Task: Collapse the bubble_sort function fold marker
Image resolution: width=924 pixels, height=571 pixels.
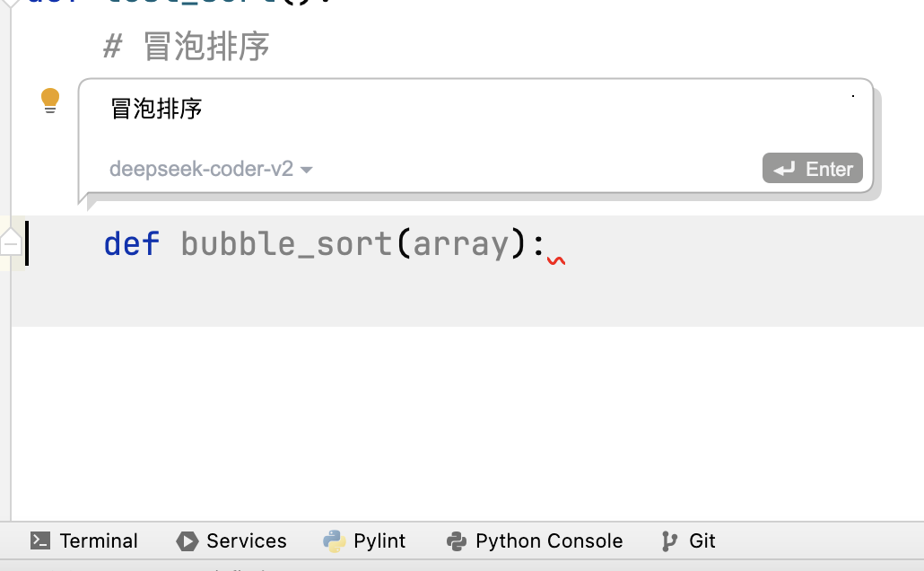Action: click(x=11, y=242)
